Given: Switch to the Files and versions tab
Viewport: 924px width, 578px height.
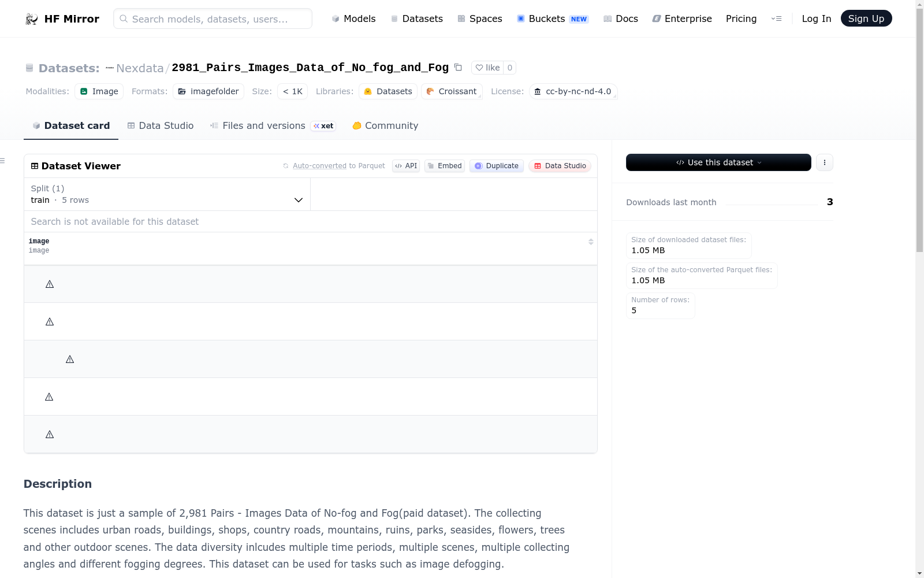Looking at the screenshot, I should coord(273,125).
